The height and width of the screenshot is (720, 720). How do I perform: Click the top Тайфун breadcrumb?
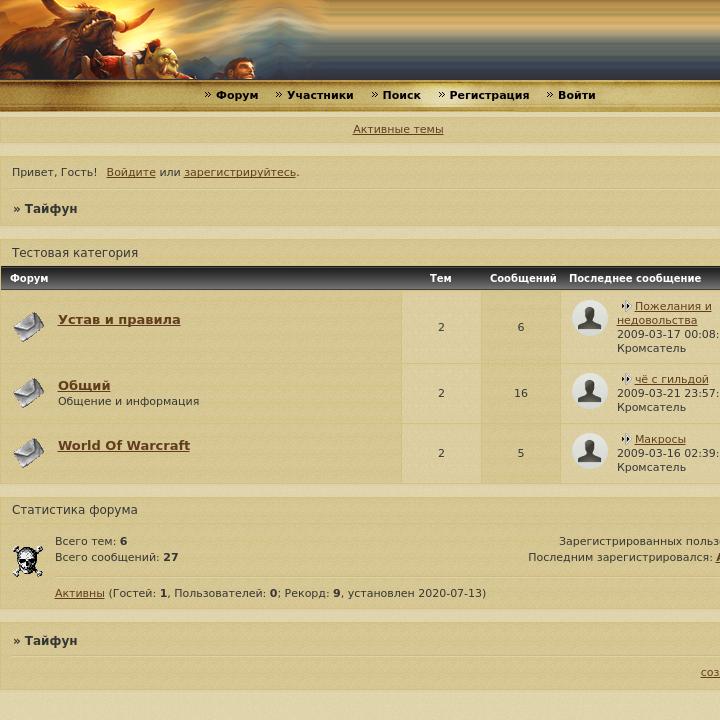[51, 209]
